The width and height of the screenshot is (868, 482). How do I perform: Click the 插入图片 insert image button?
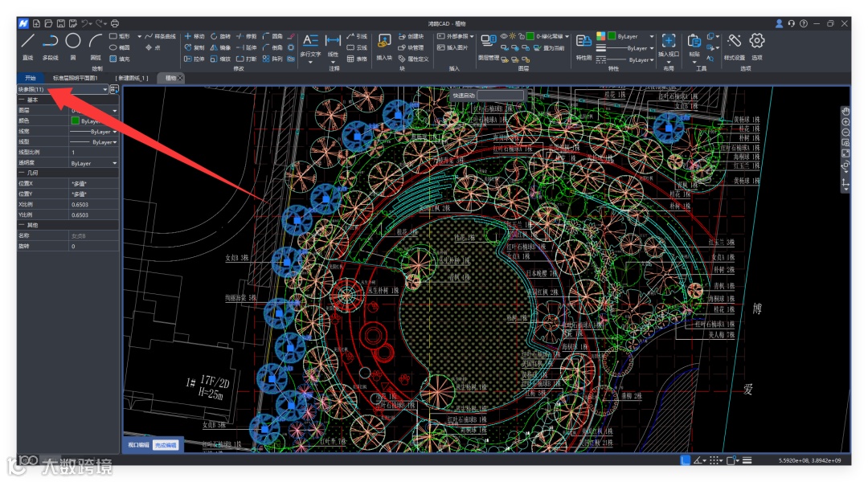coord(452,47)
